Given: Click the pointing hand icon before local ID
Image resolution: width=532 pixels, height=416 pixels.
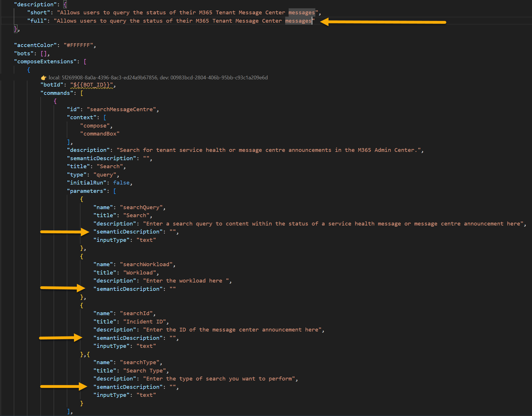Looking at the screenshot, I should tap(44, 78).
